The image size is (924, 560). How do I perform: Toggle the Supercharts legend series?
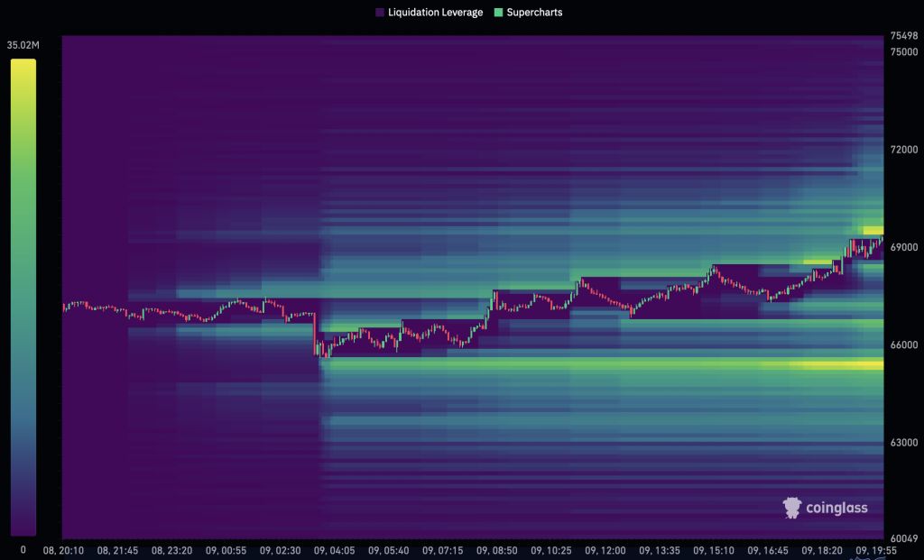[x=530, y=13]
